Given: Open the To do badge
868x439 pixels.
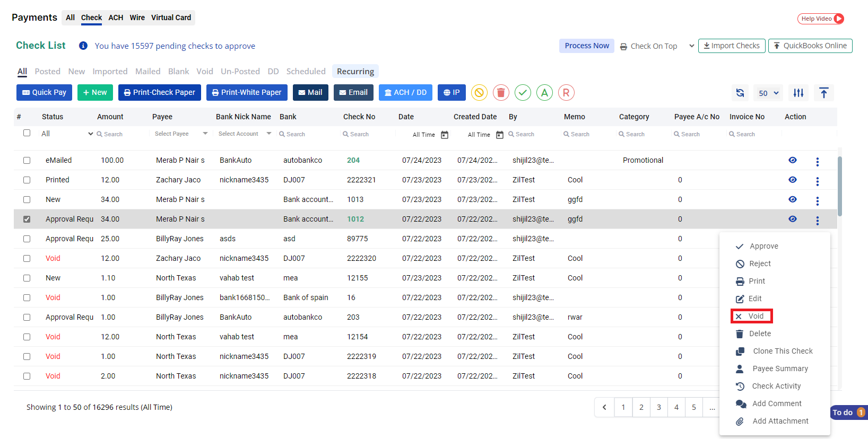Looking at the screenshot, I should tap(849, 412).
